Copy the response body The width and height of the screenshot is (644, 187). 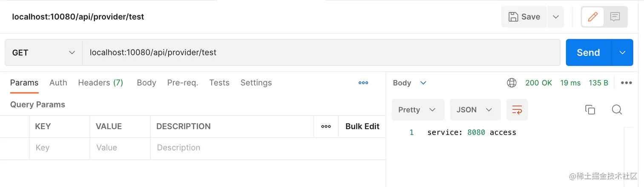590,110
